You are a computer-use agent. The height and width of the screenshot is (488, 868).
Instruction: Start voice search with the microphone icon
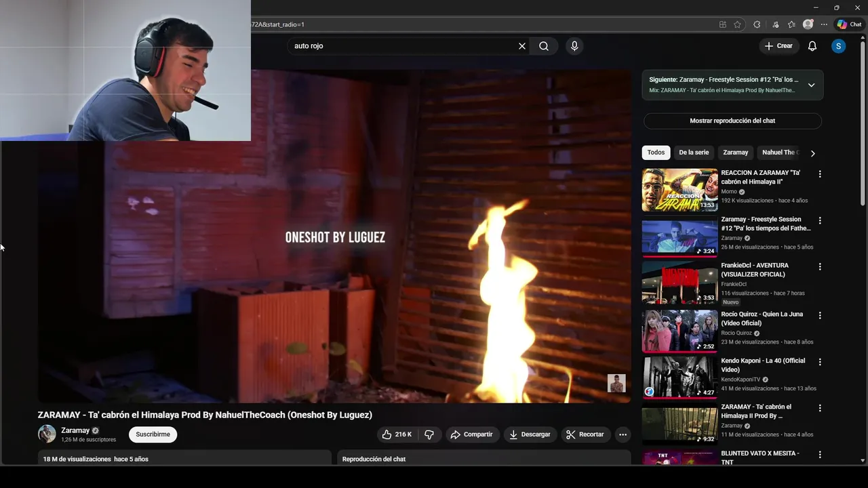574,46
